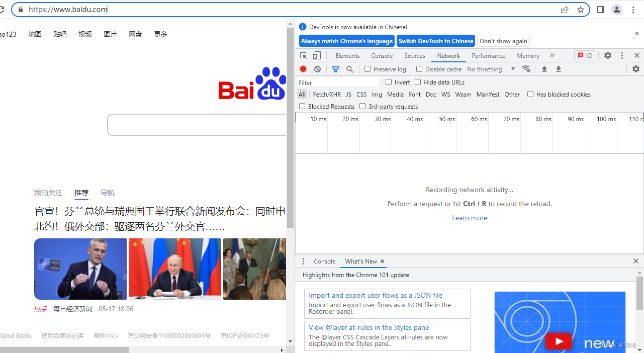This screenshot has height=353, width=644.
Task: Clear the network log icon
Action: coord(317,69)
